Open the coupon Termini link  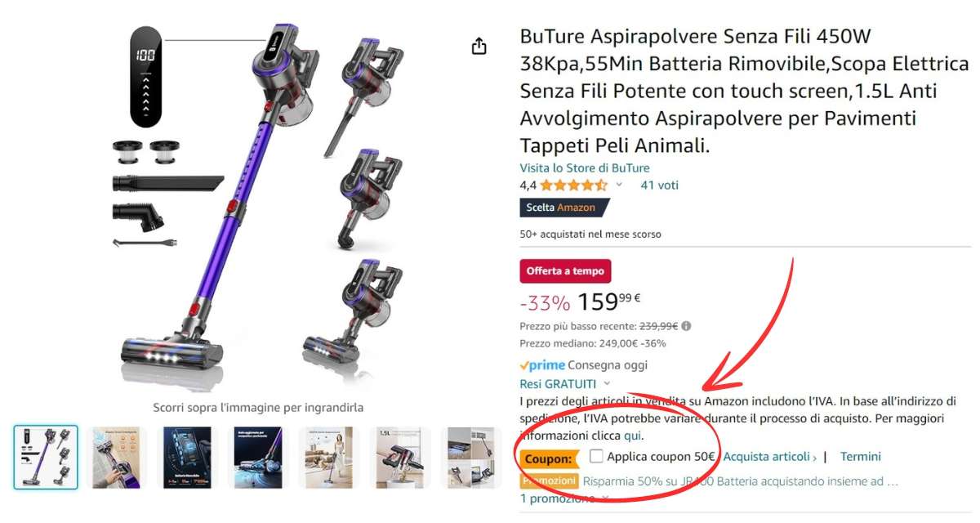tap(861, 457)
